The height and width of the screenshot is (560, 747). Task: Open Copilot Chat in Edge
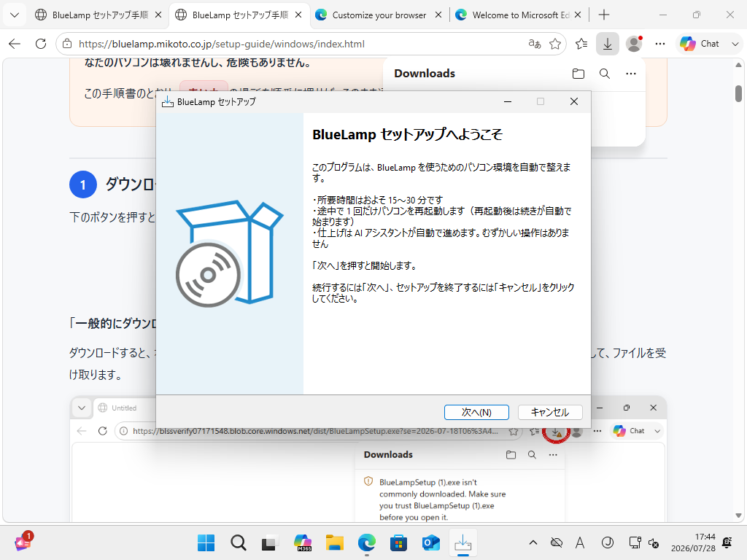(700, 44)
